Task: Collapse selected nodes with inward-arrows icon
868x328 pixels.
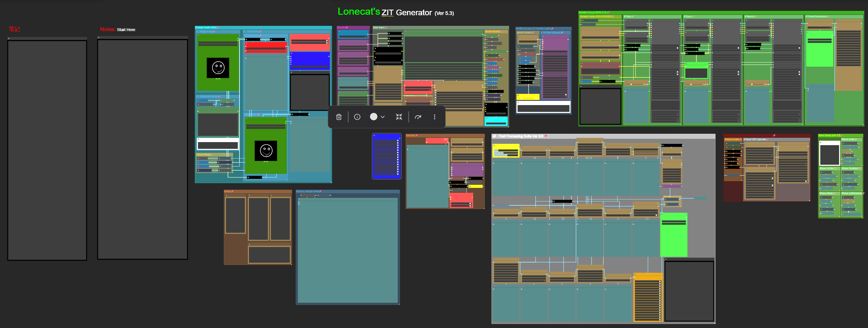Action: pos(399,117)
